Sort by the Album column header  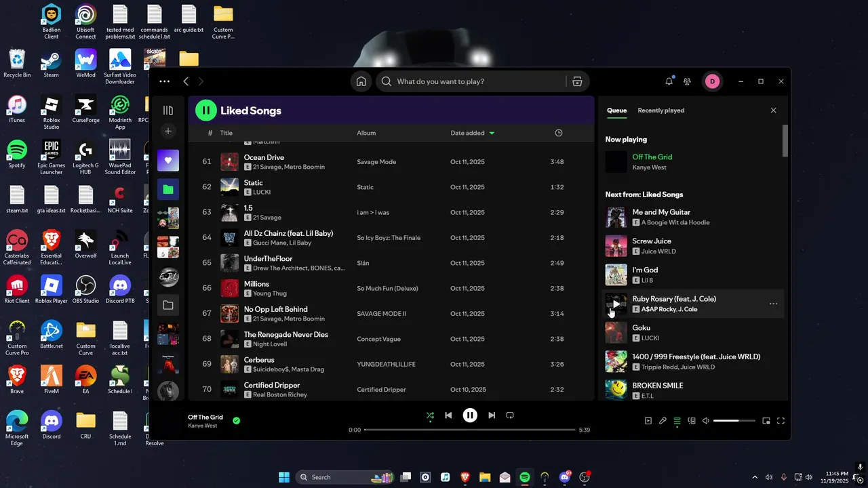point(366,133)
